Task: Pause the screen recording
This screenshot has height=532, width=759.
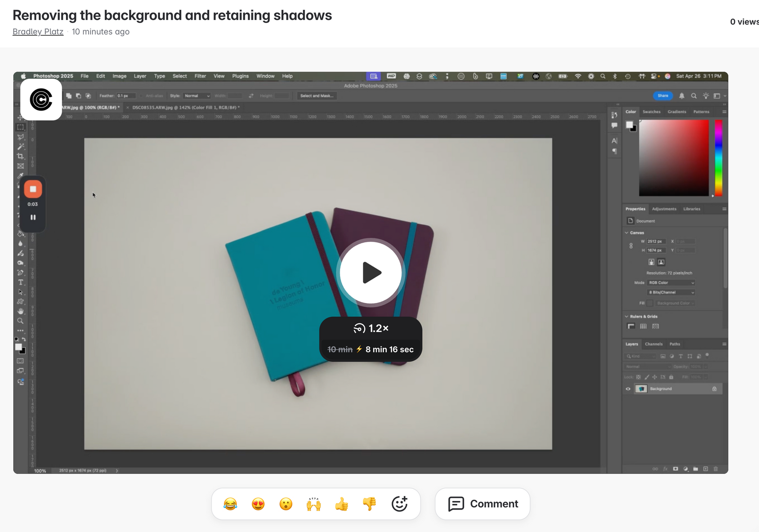Action: pos(33,217)
